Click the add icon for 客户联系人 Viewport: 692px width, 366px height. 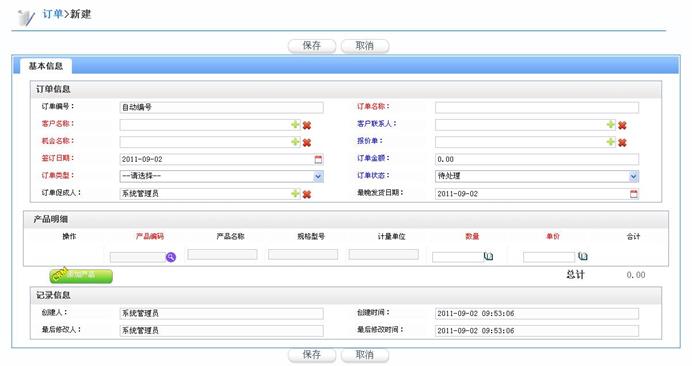tap(611, 125)
